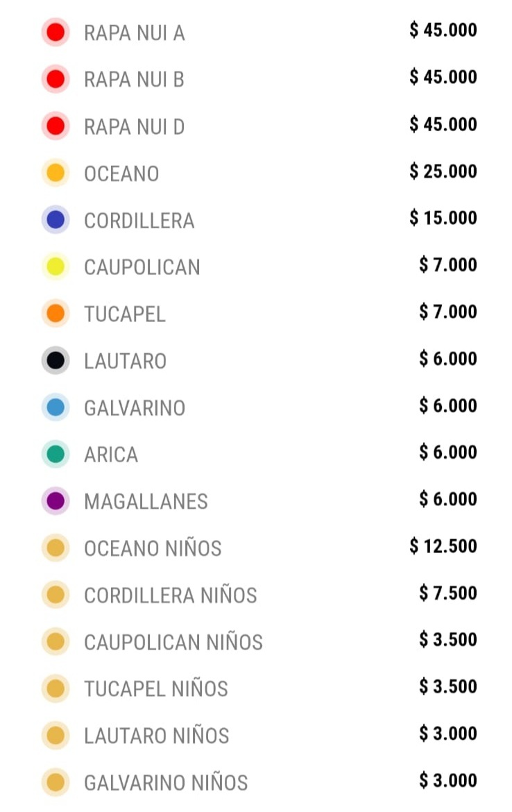Select the $ 12.500 OCEANO NIÑOS price
Screen dimensions: 512x812
(443, 545)
